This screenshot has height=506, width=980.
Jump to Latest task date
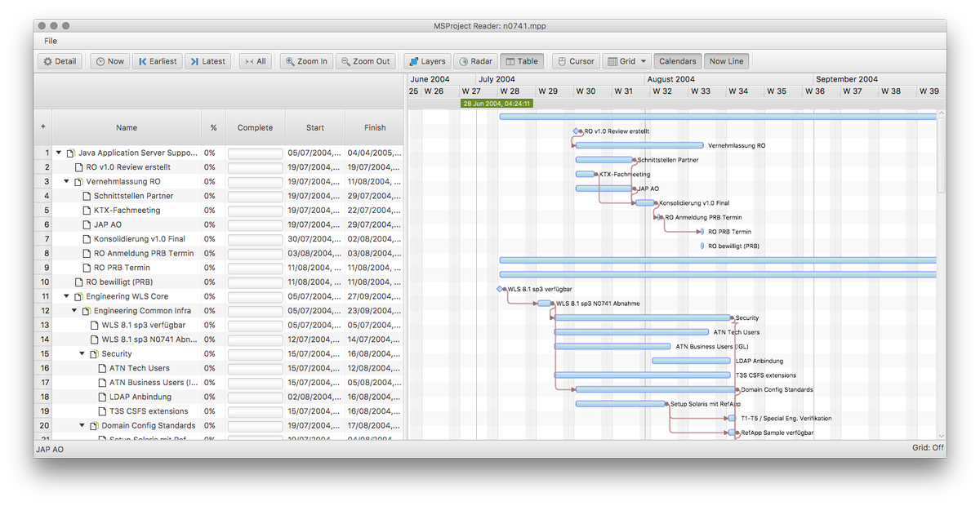pos(207,61)
